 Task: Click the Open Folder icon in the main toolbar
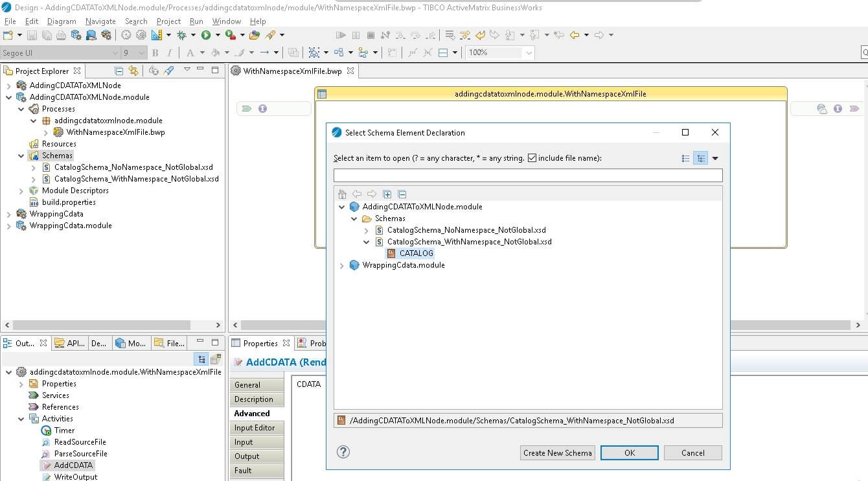255,35
